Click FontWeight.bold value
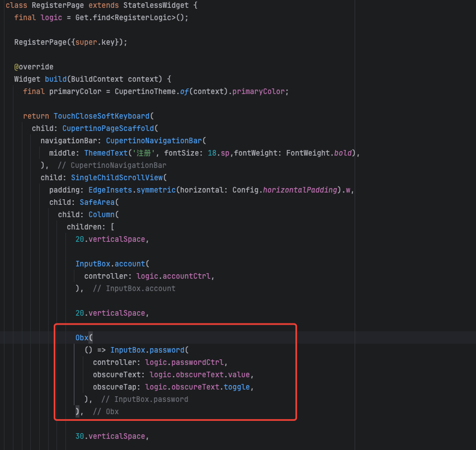 [x=319, y=153]
